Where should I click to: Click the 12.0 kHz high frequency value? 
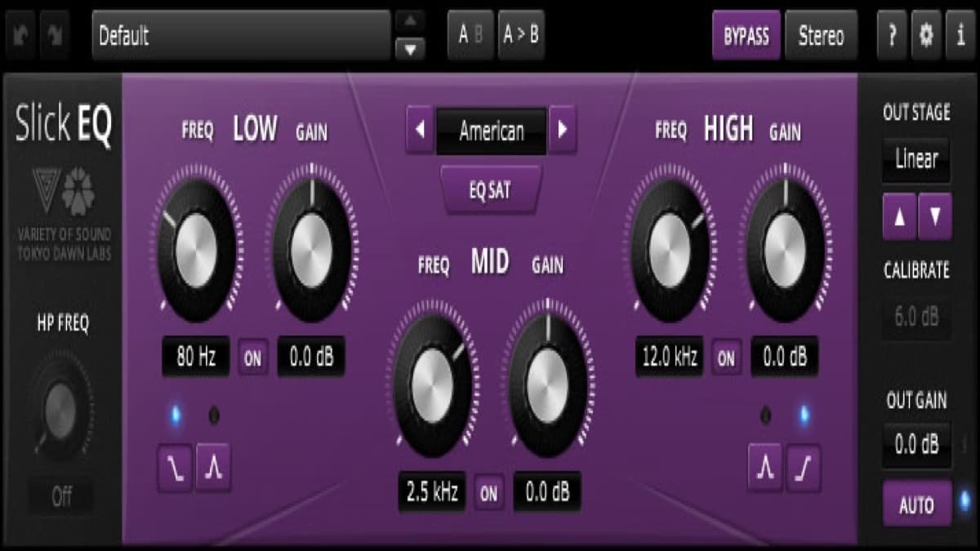click(670, 358)
